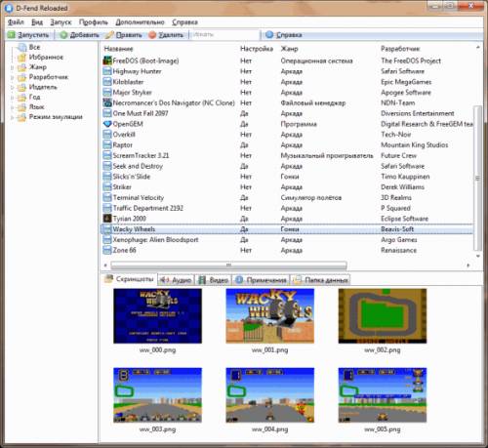This screenshot has width=488, height=448.
Task: Open the ww_002.png track map thumbnail
Action: click(x=383, y=316)
